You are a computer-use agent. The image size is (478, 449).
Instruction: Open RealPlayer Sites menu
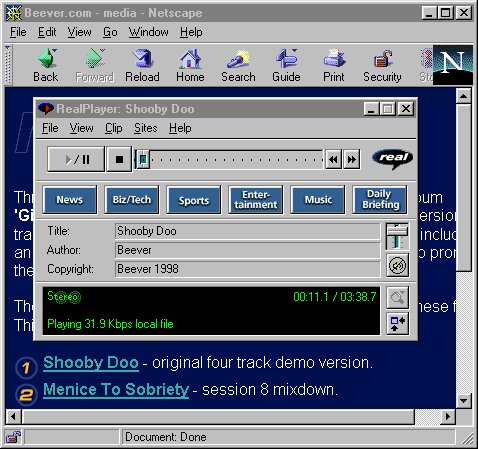[145, 128]
